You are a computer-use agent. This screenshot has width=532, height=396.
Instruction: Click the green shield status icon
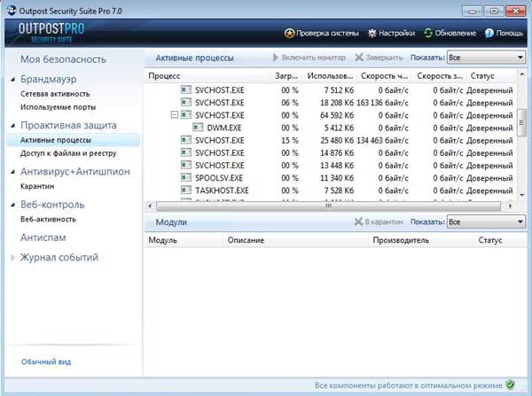[510, 384]
